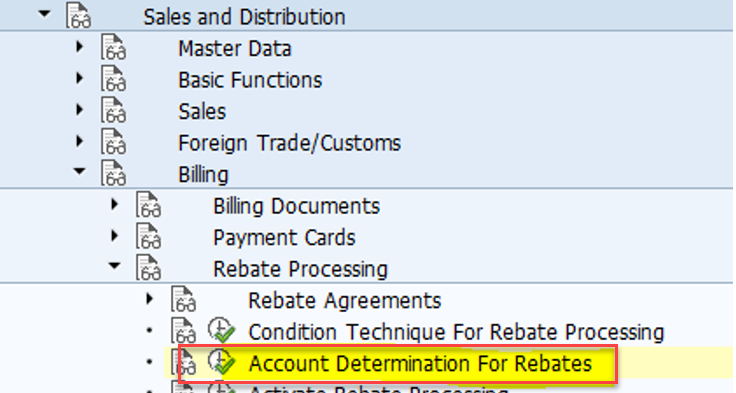Expand the Foreign Trade/Customs node

click(x=80, y=141)
